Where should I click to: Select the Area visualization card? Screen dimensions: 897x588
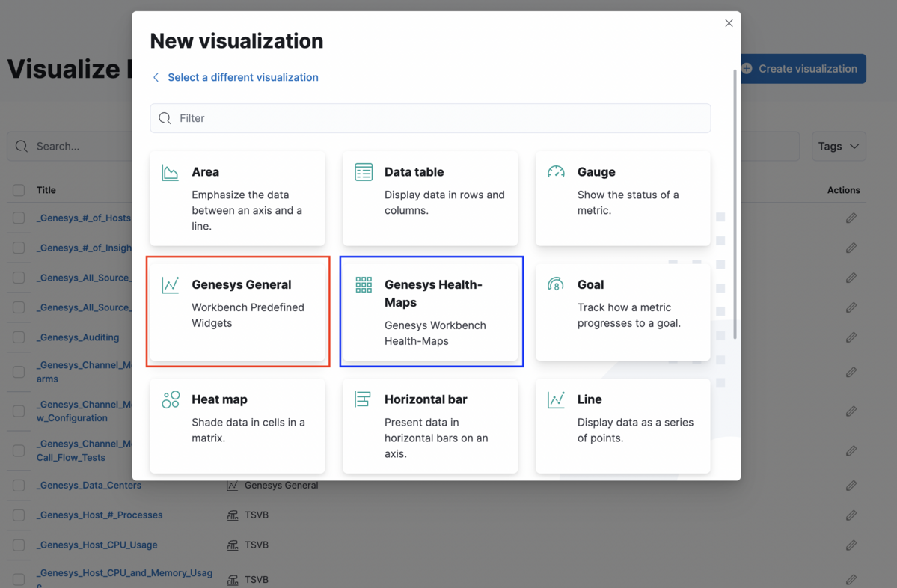(237, 198)
